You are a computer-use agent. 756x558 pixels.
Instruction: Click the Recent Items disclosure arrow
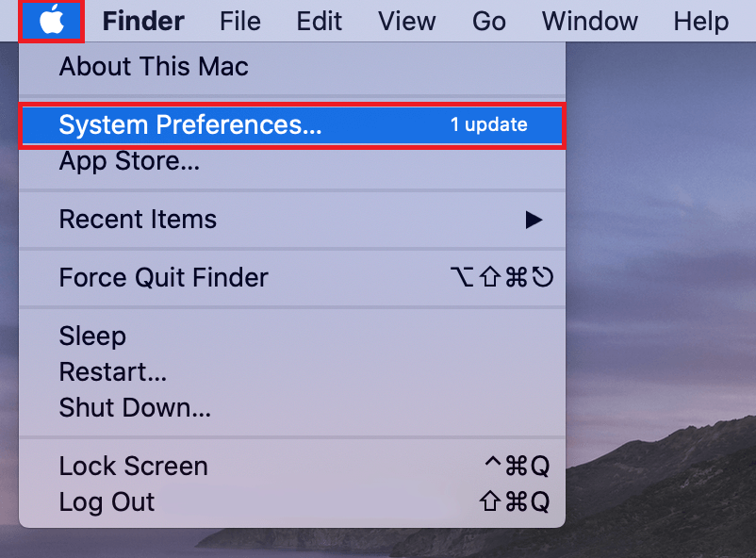click(x=534, y=220)
